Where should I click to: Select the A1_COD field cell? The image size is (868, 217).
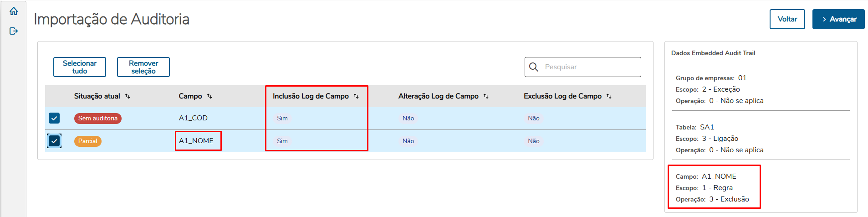pos(193,118)
